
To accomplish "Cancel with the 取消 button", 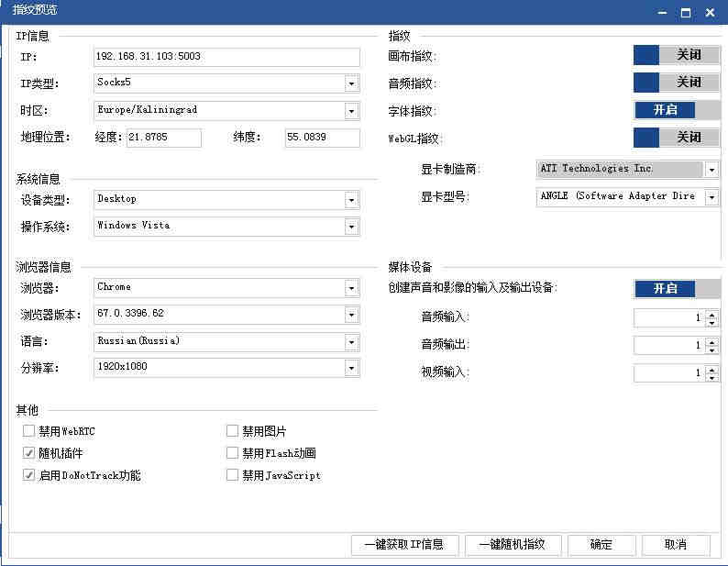I will [676, 545].
